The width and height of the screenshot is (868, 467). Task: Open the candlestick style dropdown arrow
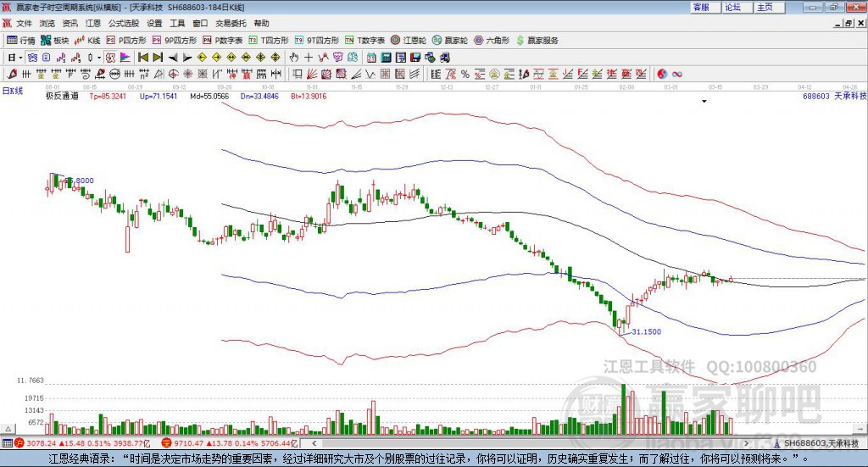coord(99,58)
